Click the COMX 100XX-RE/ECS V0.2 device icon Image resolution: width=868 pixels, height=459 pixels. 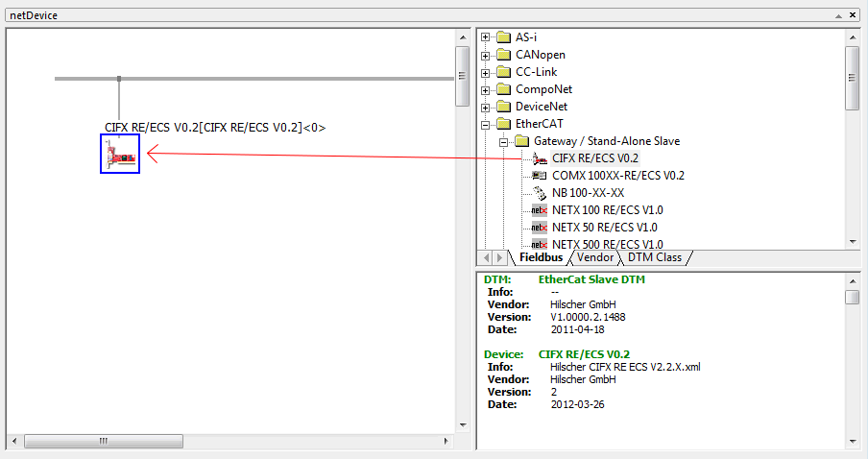coord(540,176)
